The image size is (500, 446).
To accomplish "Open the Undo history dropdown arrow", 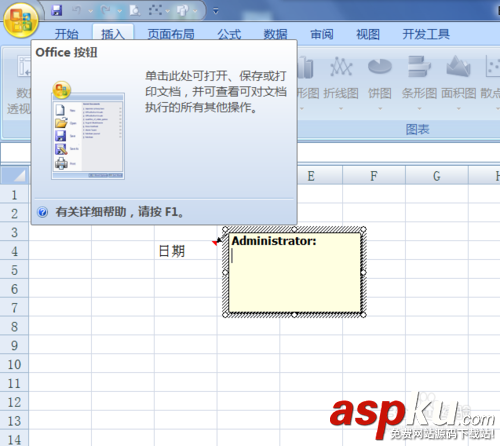I will pos(90,11).
